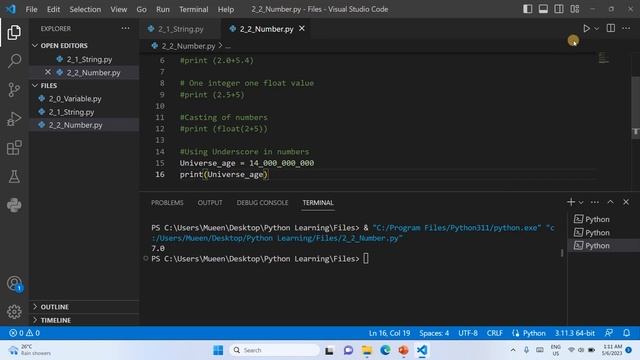Toggle primary side bar layout button
This screenshot has width=640, height=360.
point(527,9)
